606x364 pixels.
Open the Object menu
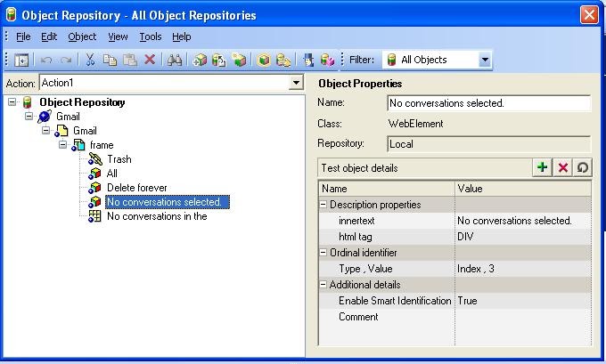(x=82, y=36)
